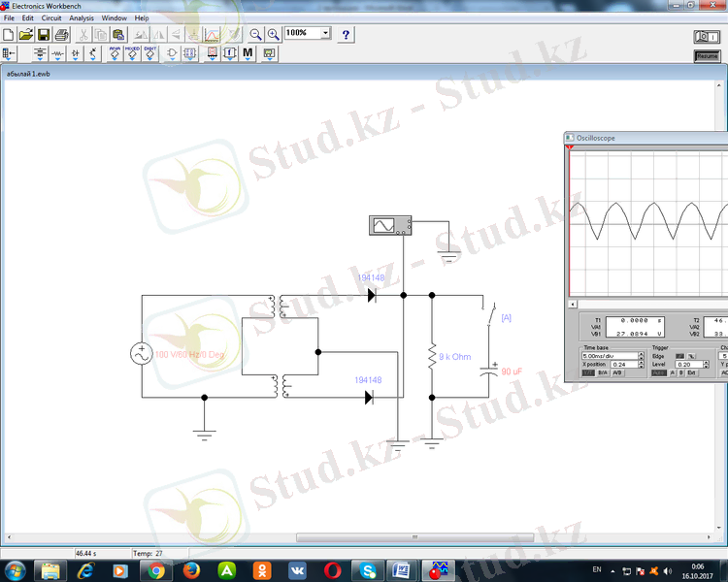Print the circuit using the printer icon
Screen dimensions: 728x582
[60, 34]
